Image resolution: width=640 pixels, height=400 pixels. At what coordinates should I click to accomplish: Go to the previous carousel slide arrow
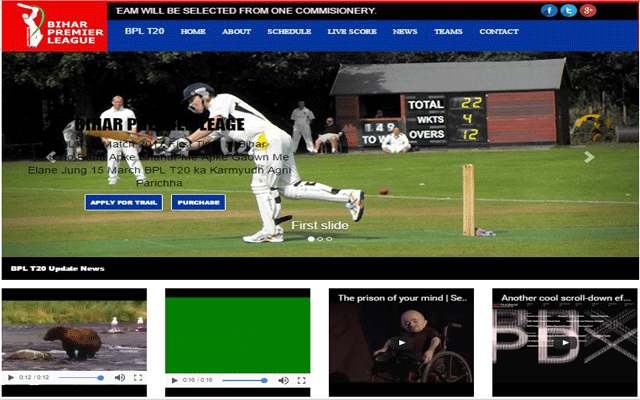51,157
